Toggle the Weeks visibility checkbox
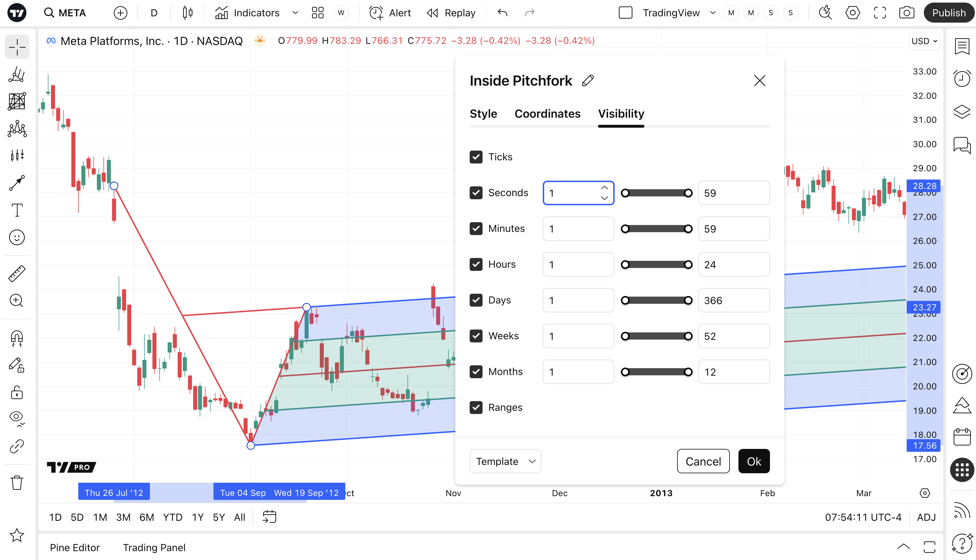This screenshot has width=976, height=560. pyautogui.click(x=476, y=336)
